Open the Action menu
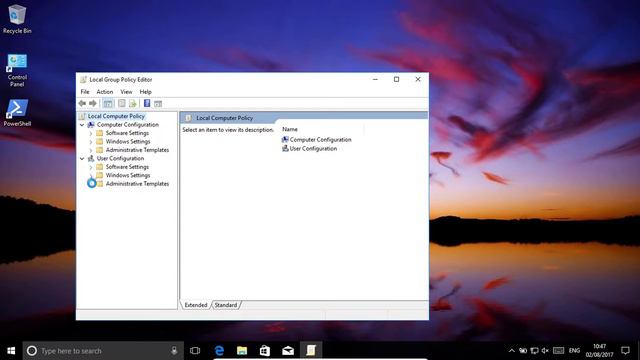 pos(104,92)
